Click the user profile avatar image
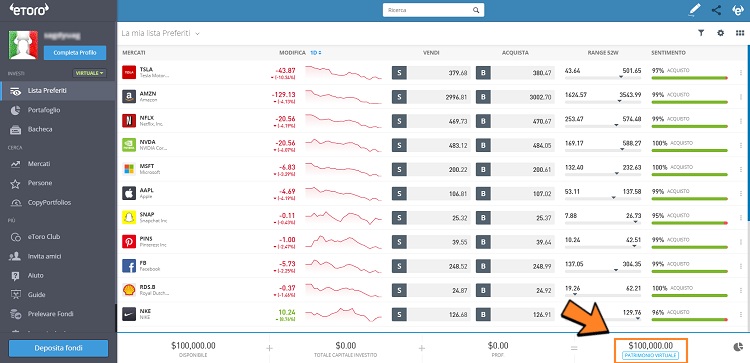 (23, 45)
